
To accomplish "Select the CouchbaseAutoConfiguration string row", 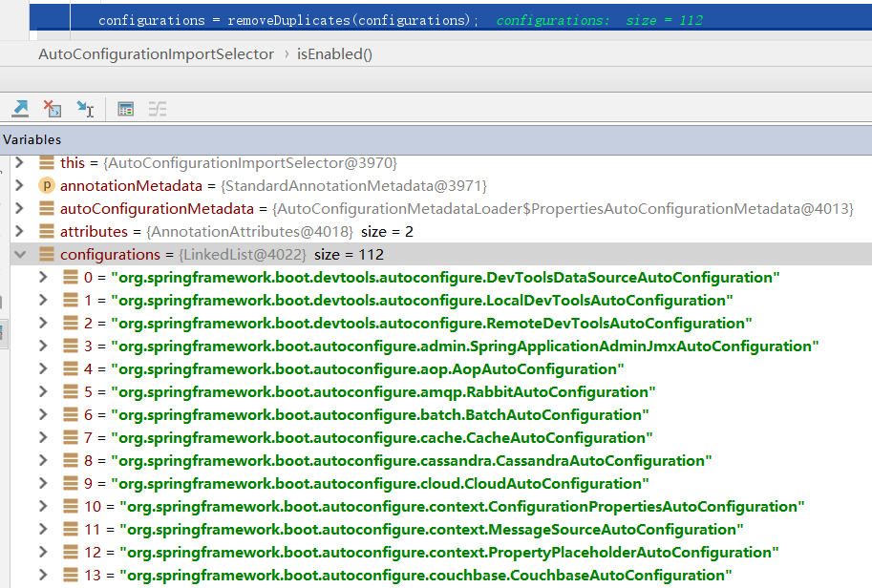I will (x=441, y=576).
